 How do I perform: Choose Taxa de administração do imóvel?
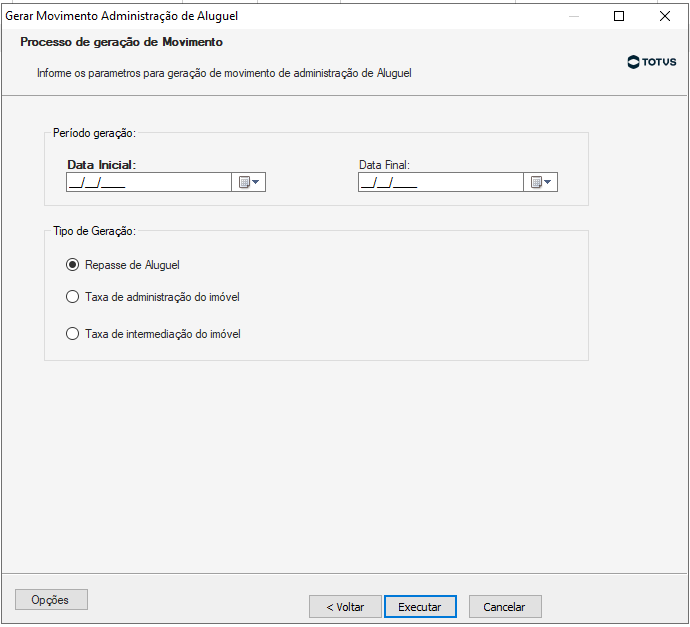pyautogui.click(x=72, y=297)
